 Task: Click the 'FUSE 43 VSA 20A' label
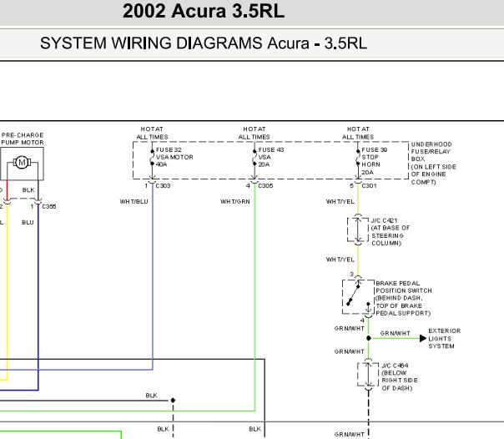click(x=271, y=157)
